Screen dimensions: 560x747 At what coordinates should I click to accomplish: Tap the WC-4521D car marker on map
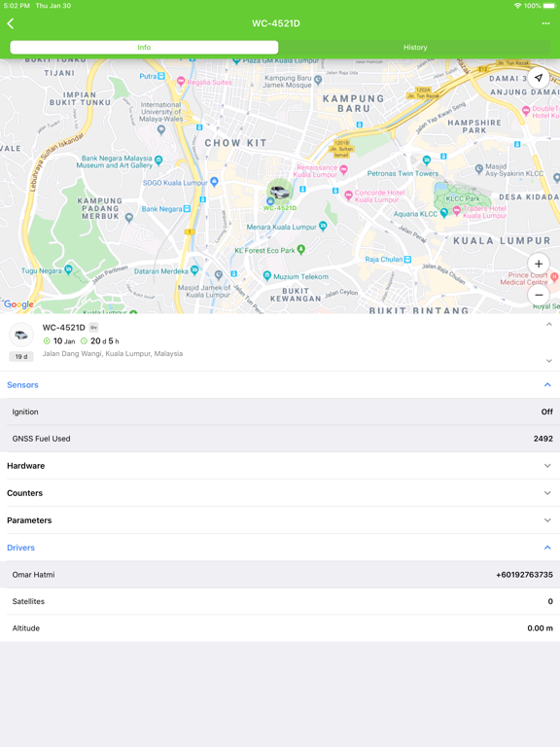[280, 193]
